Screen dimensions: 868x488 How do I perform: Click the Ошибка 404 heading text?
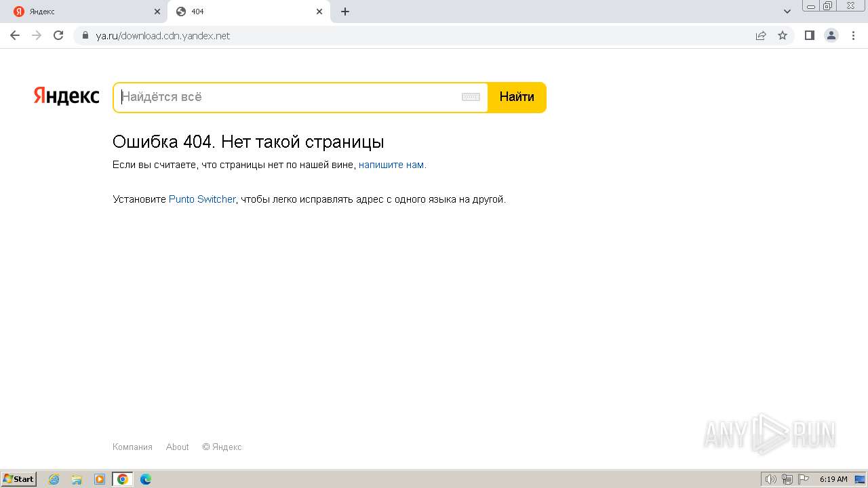click(248, 142)
